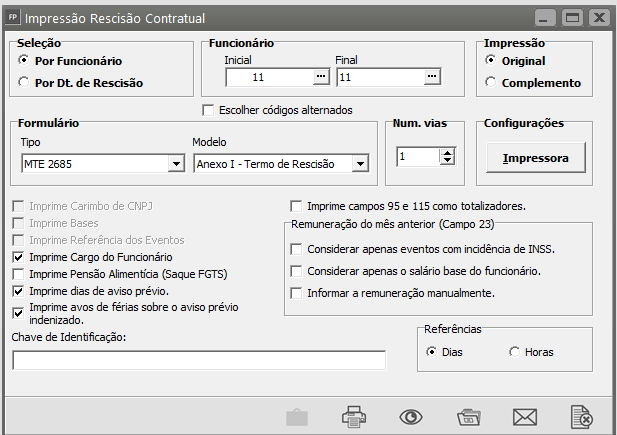
Task: Select Complemento impression option
Action: 490,83
